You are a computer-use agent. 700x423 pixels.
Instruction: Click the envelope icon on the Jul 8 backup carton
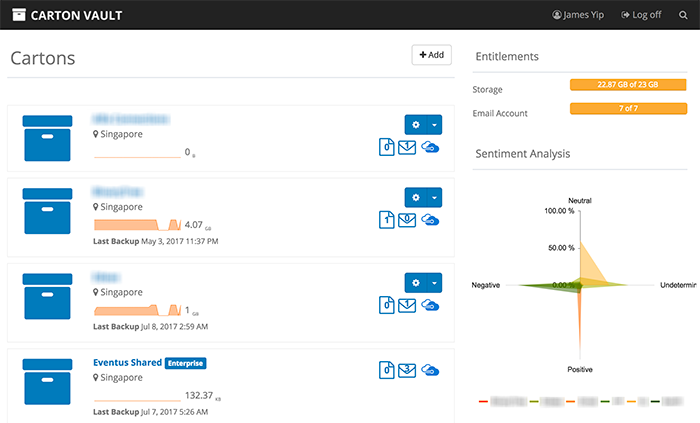(x=407, y=304)
